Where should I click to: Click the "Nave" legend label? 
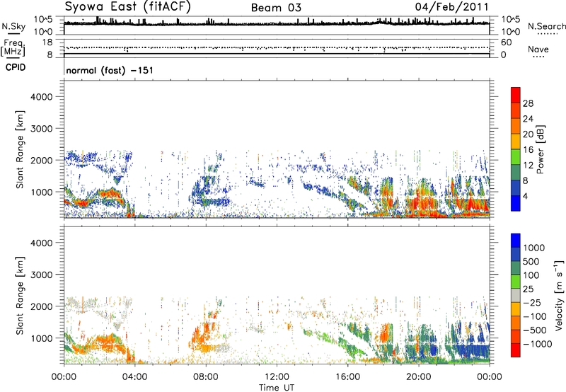coord(538,49)
